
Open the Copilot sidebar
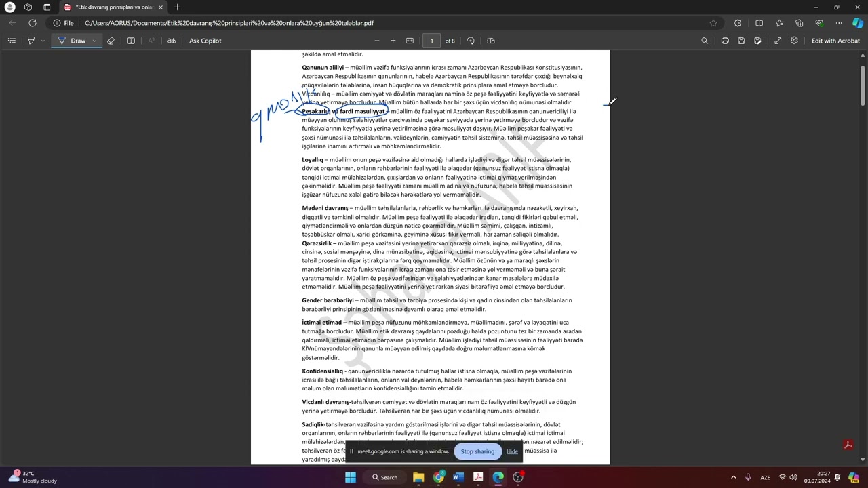click(858, 23)
